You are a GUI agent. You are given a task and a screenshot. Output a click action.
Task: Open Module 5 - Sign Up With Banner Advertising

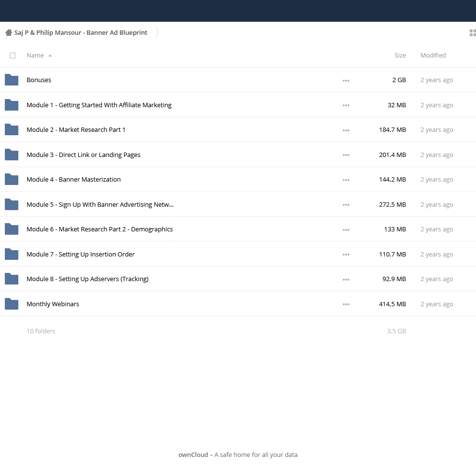100,205
